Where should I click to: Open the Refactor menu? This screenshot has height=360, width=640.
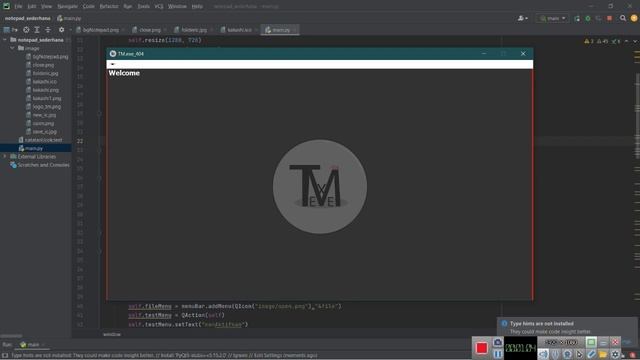[x=109, y=7]
